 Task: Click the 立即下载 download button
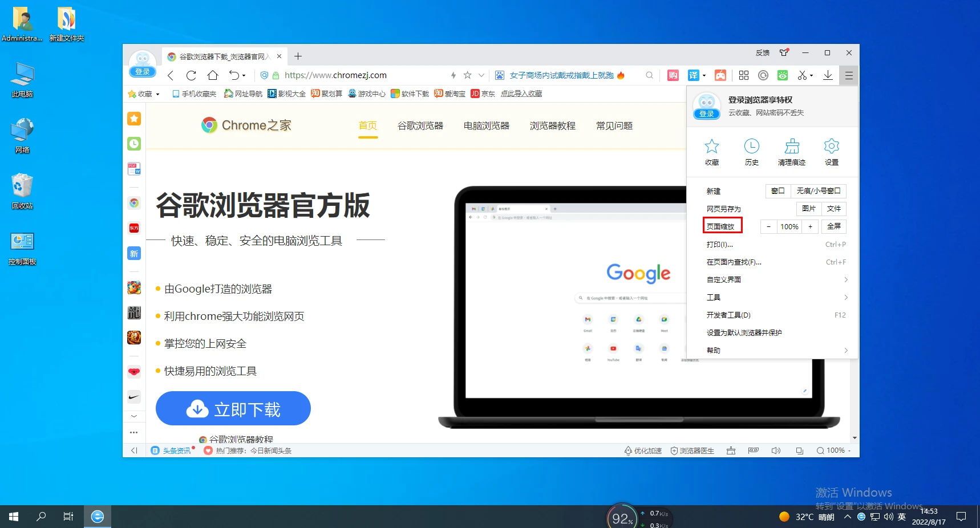click(x=233, y=408)
